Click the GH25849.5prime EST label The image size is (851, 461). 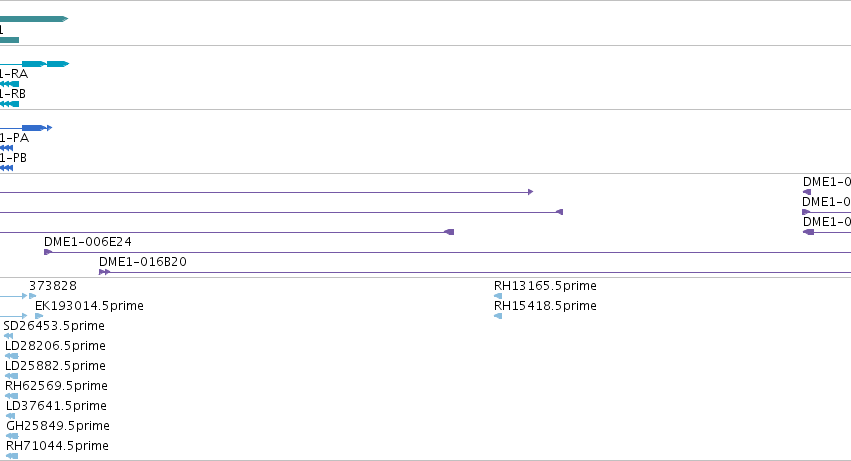pos(58,426)
